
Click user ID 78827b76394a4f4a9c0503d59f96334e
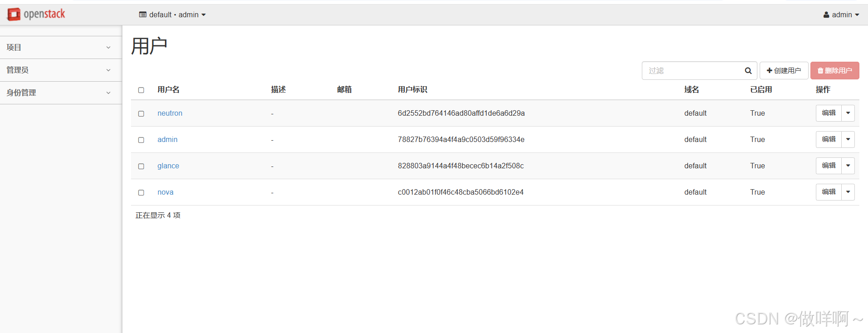[x=461, y=139]
